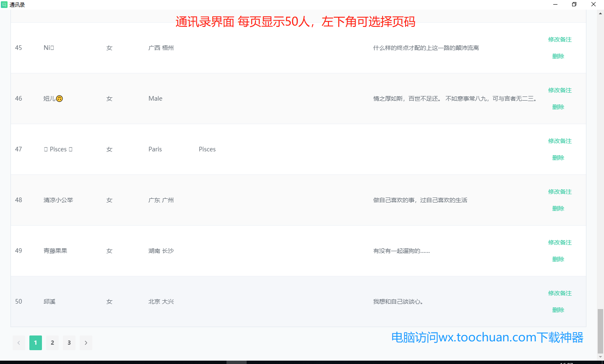The image size is (604, 364).
Task: Click 修改备注 for row 45 Ni
Action: [560, 39]
